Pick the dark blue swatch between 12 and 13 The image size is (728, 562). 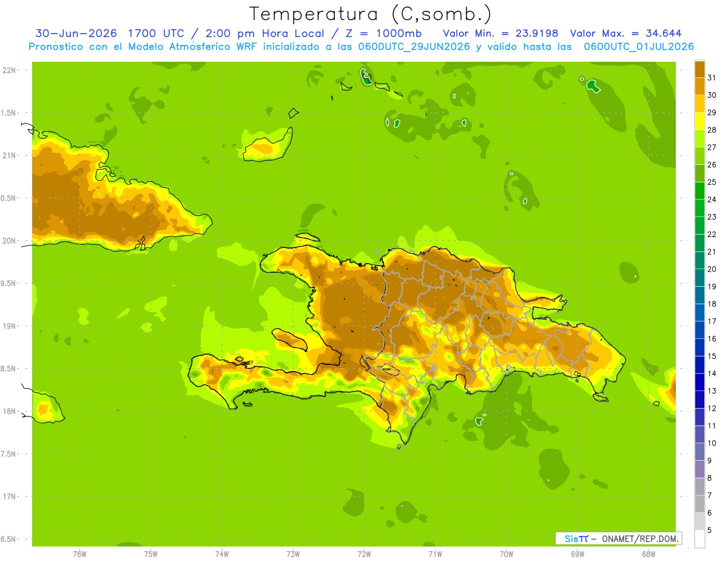tap(699, 400)
